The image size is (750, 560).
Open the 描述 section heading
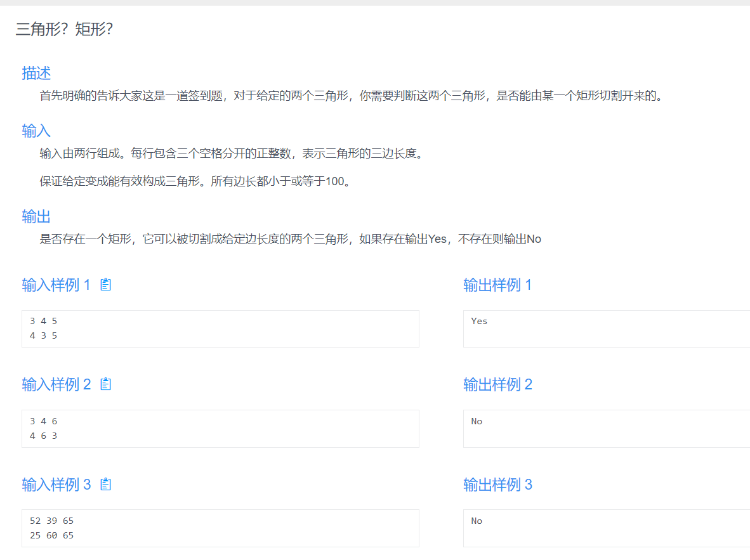[36, 73]
